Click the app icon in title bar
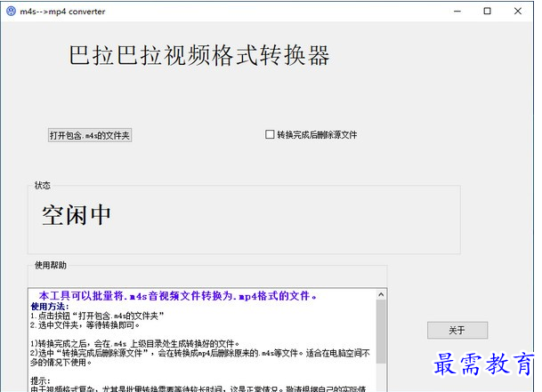Image resolution: width=542 pixels, height=392 pixels. click(11, 11)
